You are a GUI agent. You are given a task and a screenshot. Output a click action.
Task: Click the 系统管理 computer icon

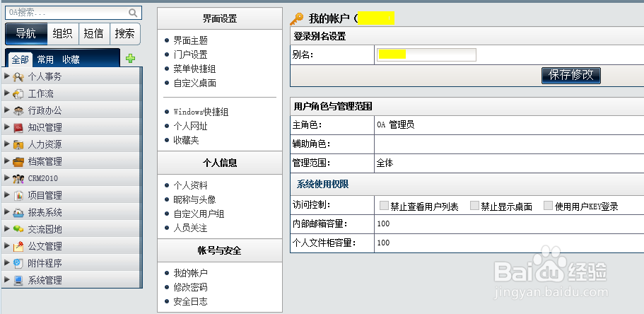18,280
